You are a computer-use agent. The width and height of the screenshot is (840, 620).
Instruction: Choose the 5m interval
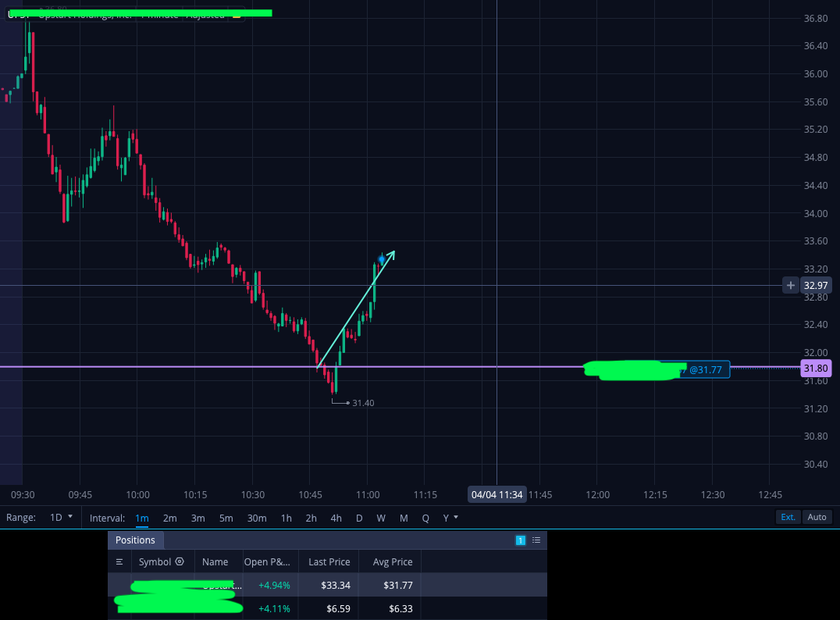click(226, 518)
